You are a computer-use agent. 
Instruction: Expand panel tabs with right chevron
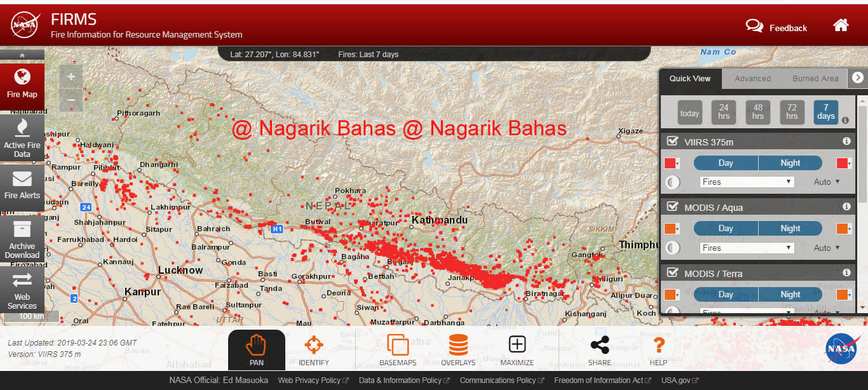pyautogui.click(x=857, y=77)
